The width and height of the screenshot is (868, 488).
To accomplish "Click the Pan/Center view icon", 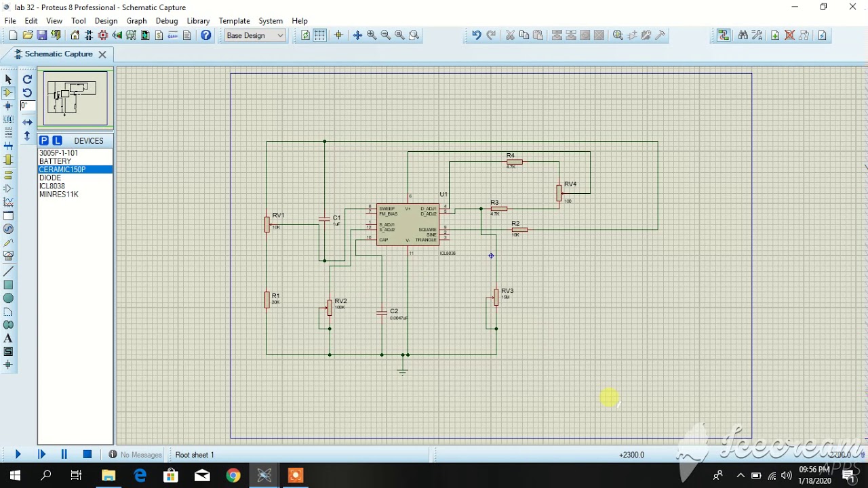I will point(357,35).
